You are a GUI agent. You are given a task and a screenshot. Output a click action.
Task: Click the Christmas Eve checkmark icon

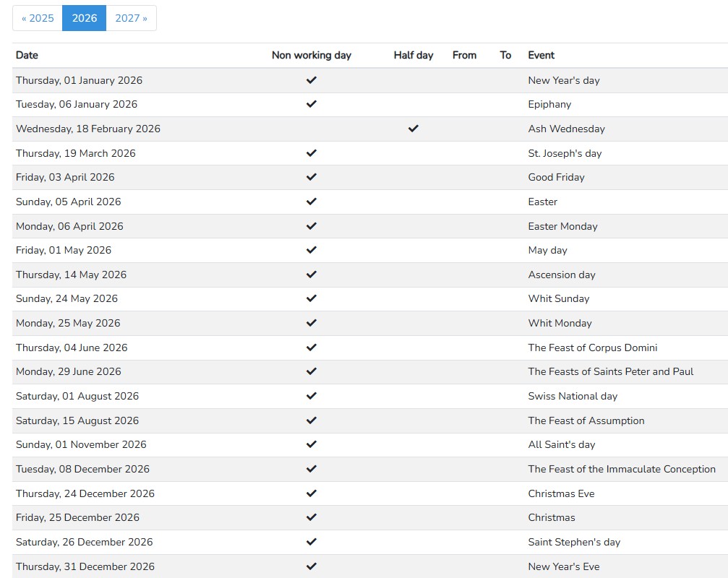pyautogui.click(x=312, y=493)
